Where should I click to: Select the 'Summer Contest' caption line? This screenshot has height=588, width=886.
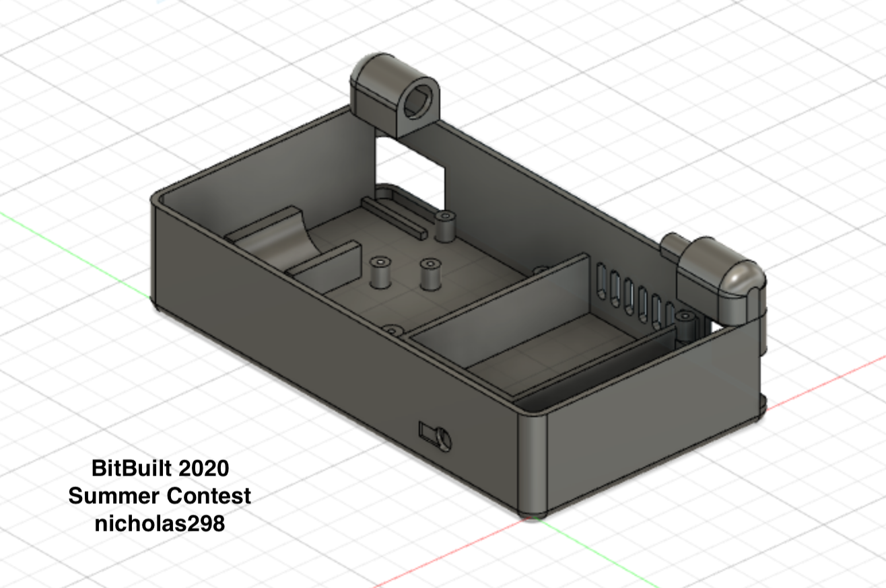pyautogui.click(x=160, y=496)
